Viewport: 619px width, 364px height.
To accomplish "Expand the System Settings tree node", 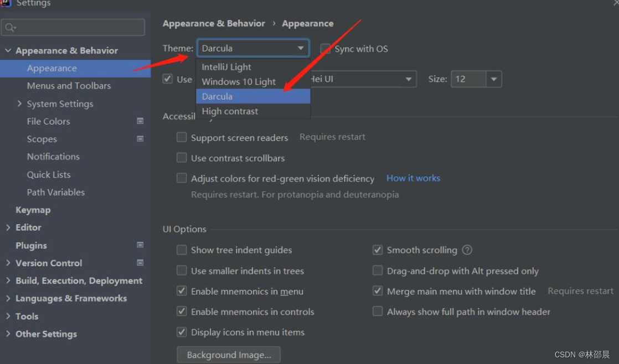I will (x=20, y=103).
